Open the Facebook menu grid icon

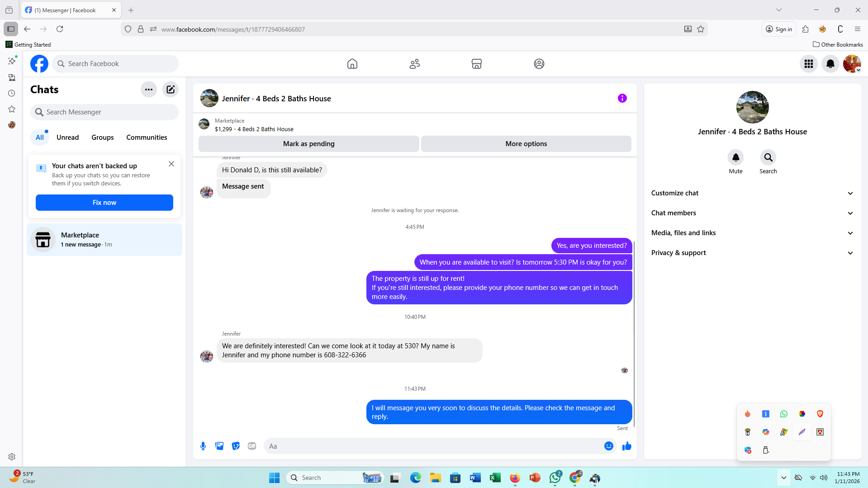coord(808,64)
